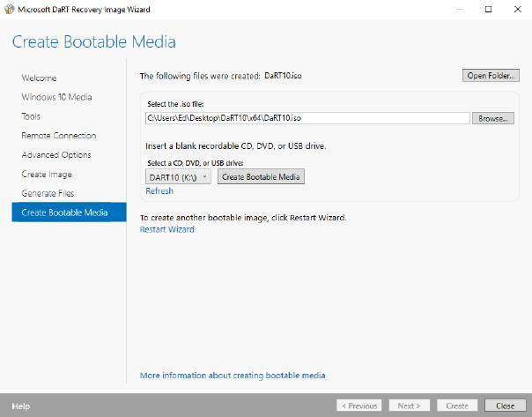Open more information about creating bootable media
Image resolution: width=532 pixels, height=417 pixels.
pyautogui.click(x=233, y=376)
